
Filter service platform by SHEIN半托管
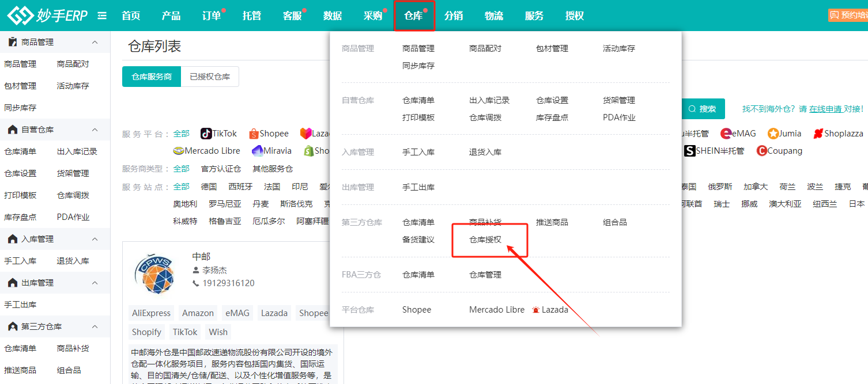(x=714, y=151)
